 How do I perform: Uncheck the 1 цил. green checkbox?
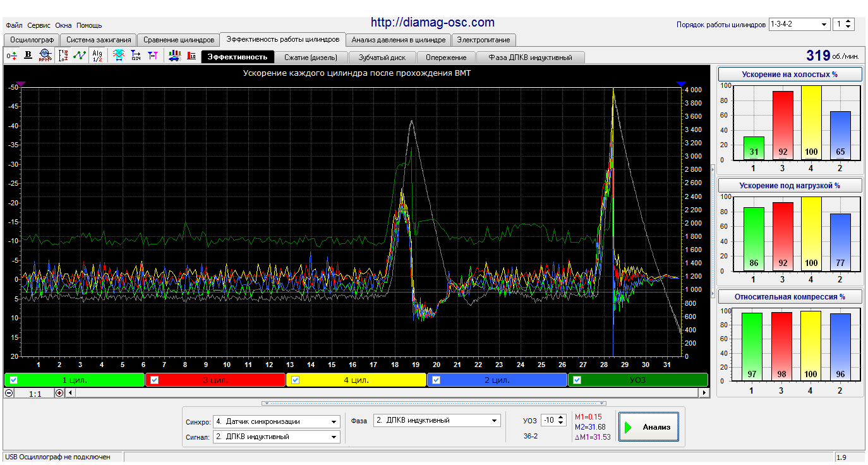pyautogui.click(x=14, y=380)
